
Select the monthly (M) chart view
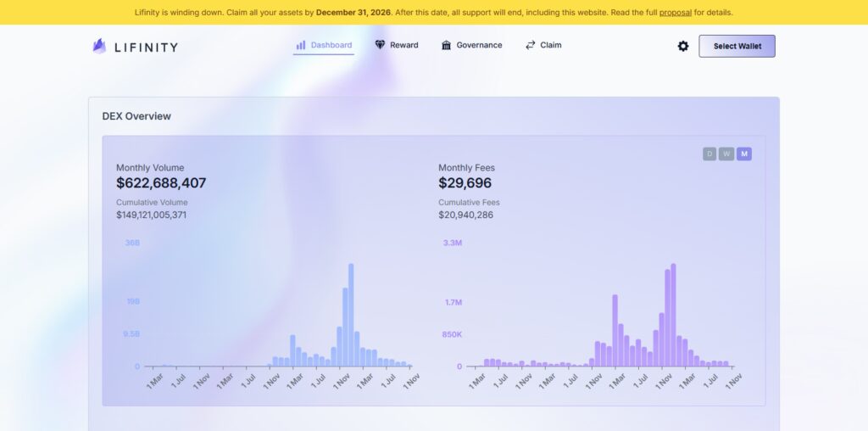coord(744,154)
